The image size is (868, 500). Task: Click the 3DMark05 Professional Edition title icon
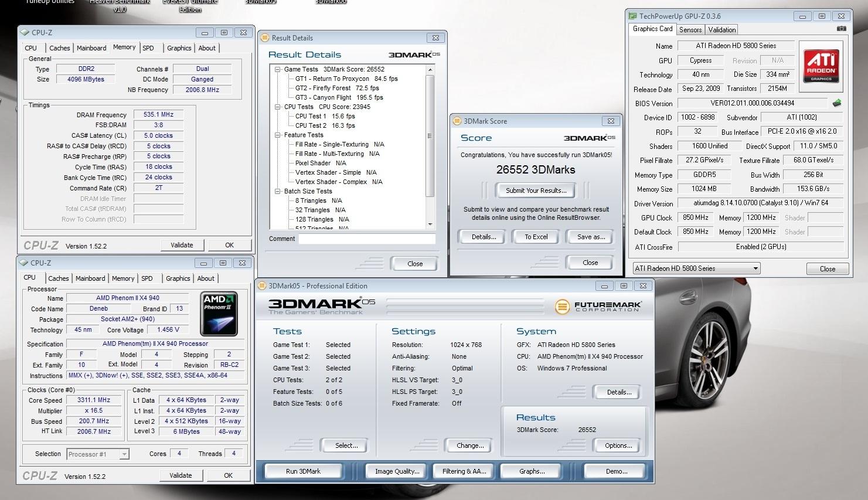262,286
